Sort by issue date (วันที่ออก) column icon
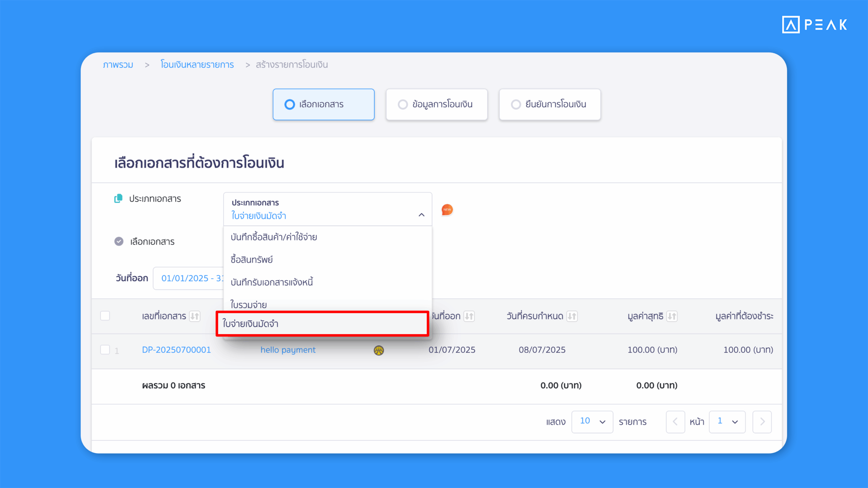 pos(469,316)
